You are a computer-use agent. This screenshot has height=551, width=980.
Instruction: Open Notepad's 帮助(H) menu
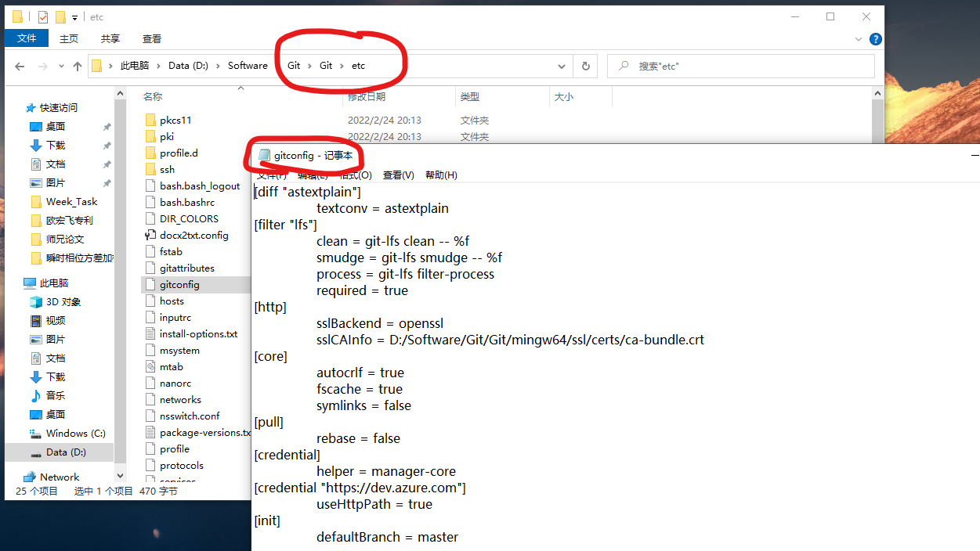click(441, 175)
